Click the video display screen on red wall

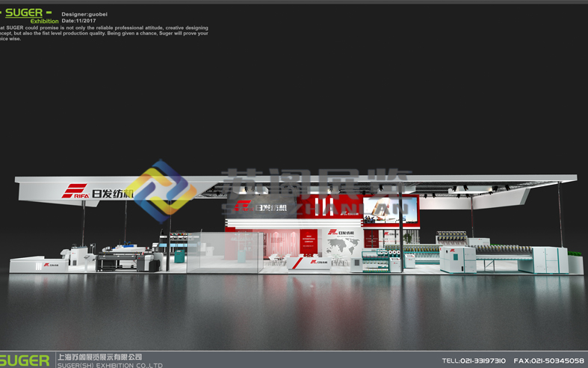(390, 209)
